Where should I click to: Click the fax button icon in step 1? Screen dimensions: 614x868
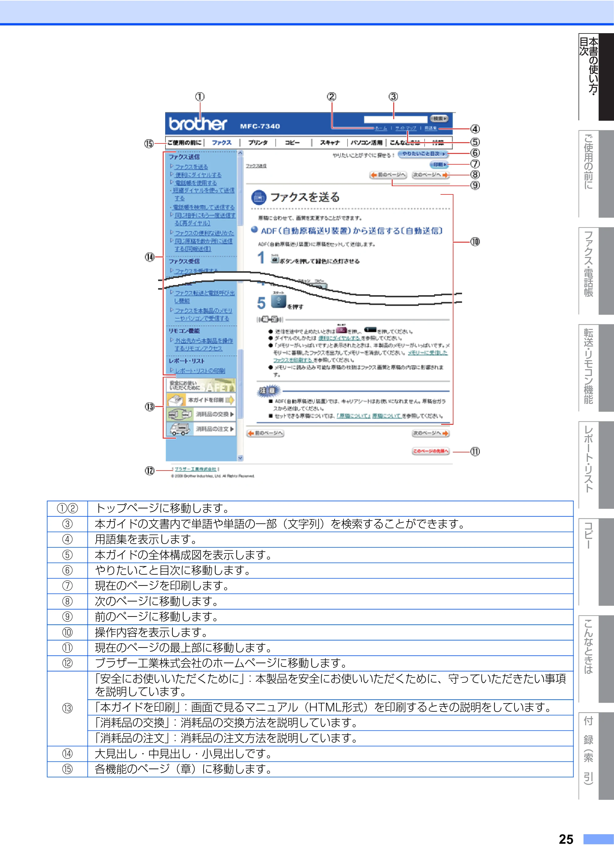coord(275,260)
